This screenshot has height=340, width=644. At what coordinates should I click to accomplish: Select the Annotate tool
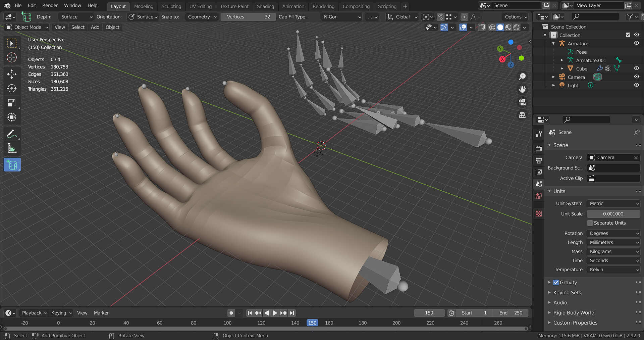coord(12,134)
